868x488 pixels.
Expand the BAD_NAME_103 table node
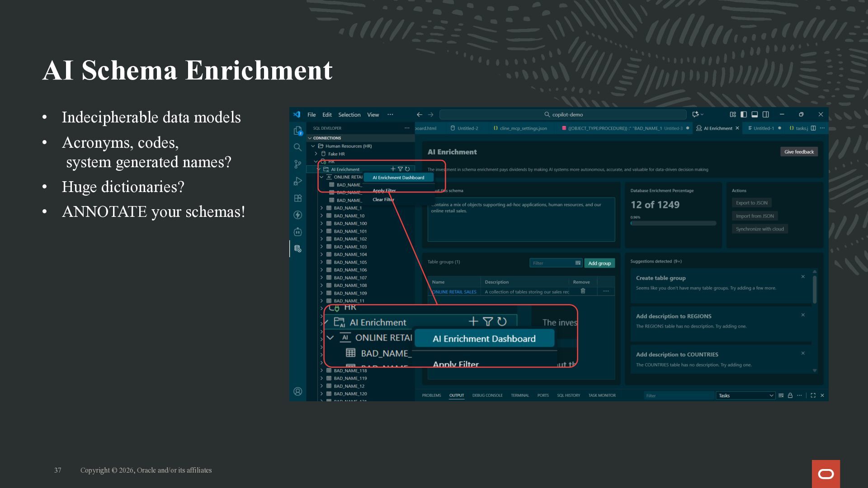tap(321, 247)
